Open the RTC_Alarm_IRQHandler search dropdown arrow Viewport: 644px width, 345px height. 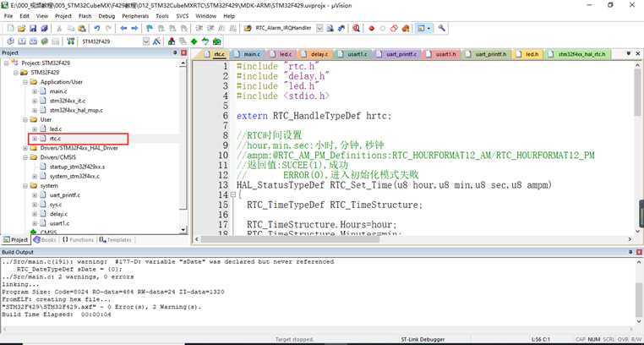pyautogui.click(x=319, y=29)
